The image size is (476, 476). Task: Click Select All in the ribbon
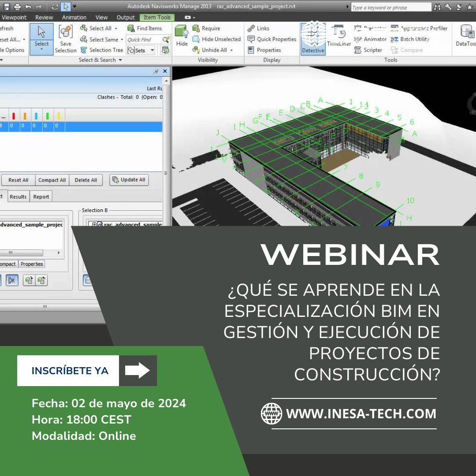[x=97, y=28]
